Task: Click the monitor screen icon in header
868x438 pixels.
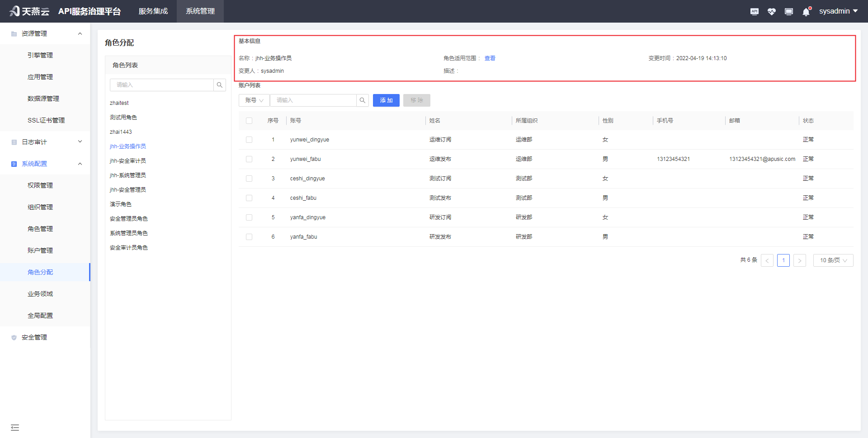Action: point(788,11)
